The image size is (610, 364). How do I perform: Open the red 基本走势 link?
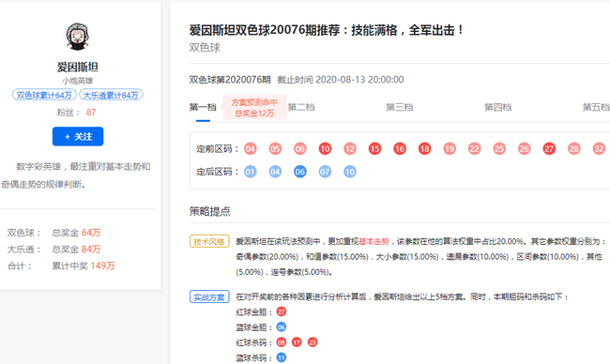pos(374,241)
